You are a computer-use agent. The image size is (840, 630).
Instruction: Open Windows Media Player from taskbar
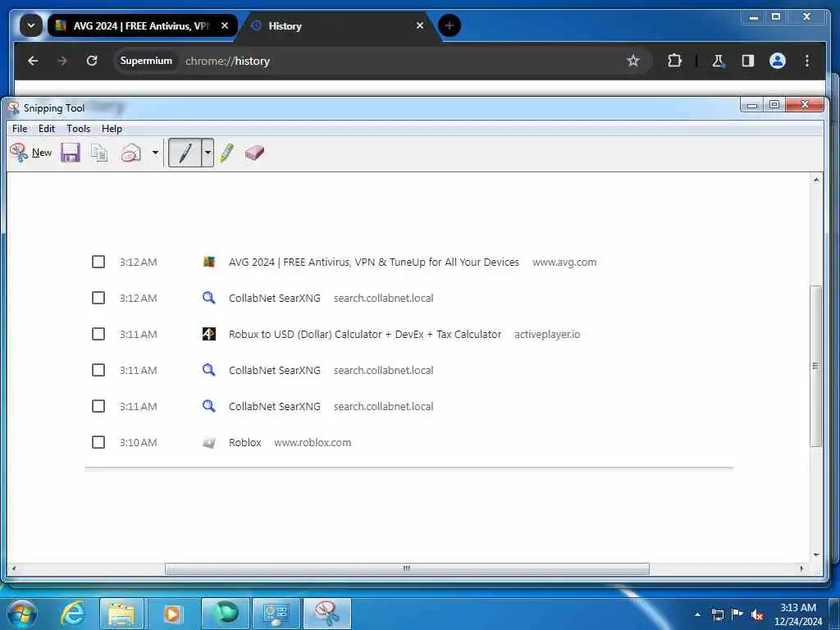point(172,614)
